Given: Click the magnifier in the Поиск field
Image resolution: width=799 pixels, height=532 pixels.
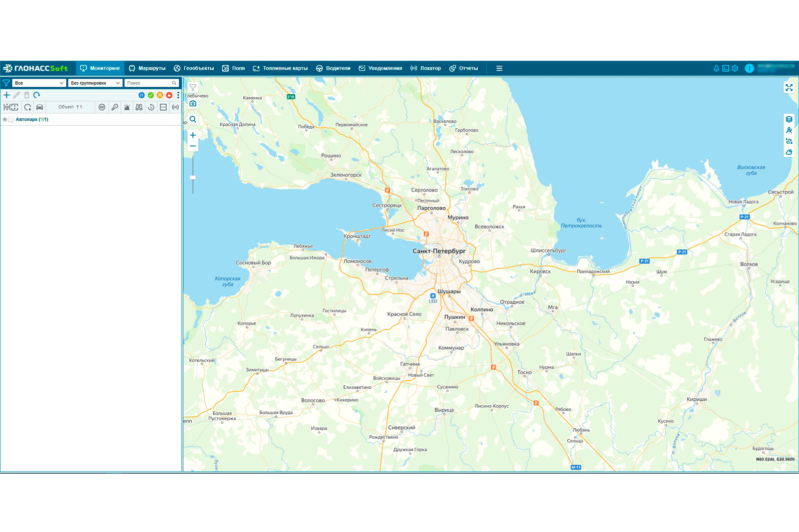Looking at the screenshot, I should tap(174, 83).
